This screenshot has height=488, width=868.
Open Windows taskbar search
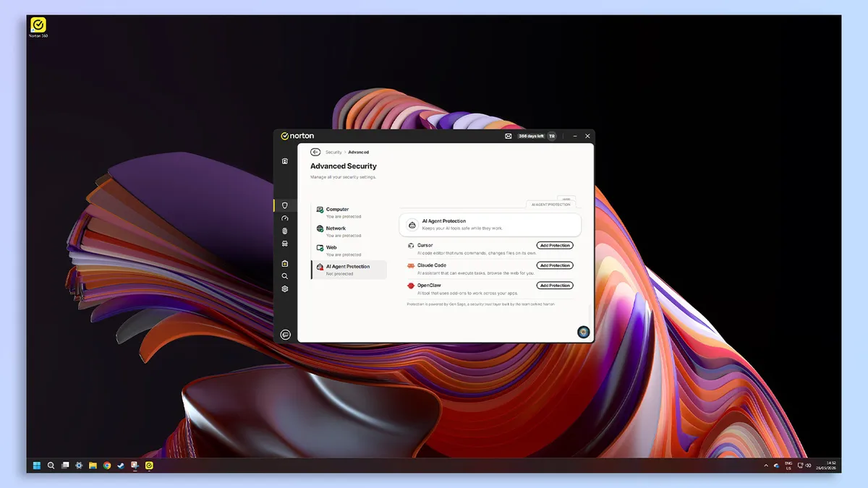pyautogui.click(x=51, y=466)
